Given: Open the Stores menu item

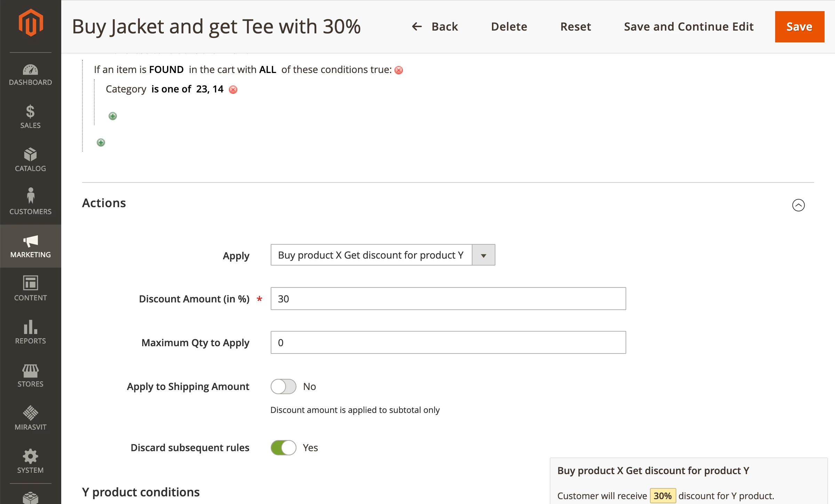Looking at the screenshot, I should [x=31, y=375].
